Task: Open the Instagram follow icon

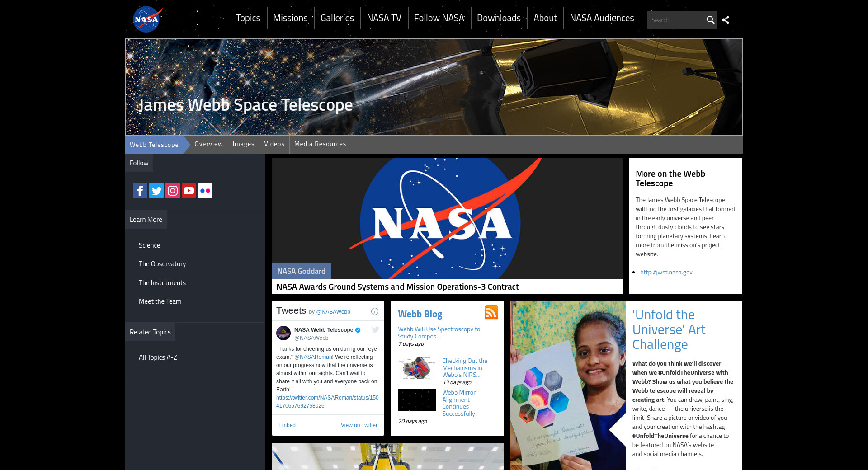Action: [x=173, y=191]
